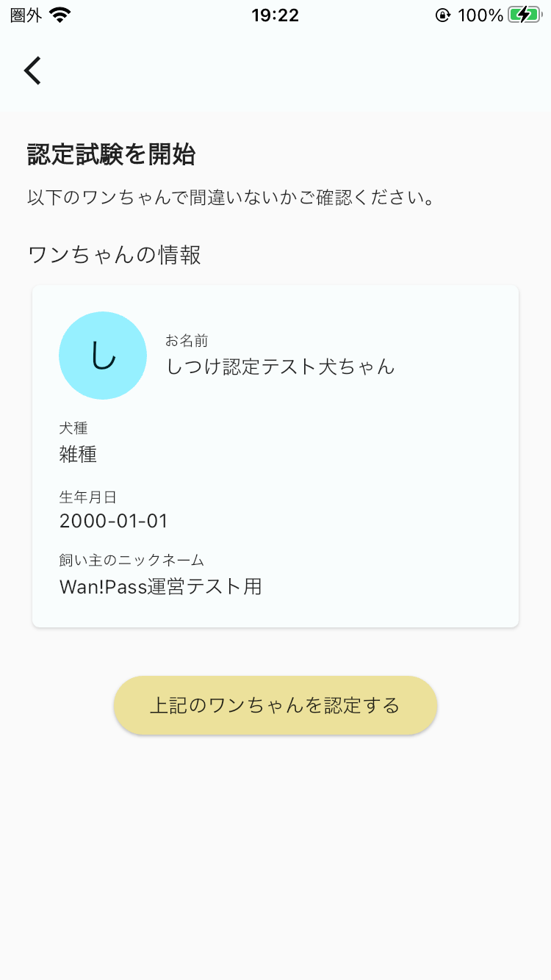This screenshot has height=980, width=551.
Task: Tap the お名前 field label
Action: pyautogui.click(x=187, y=340)
